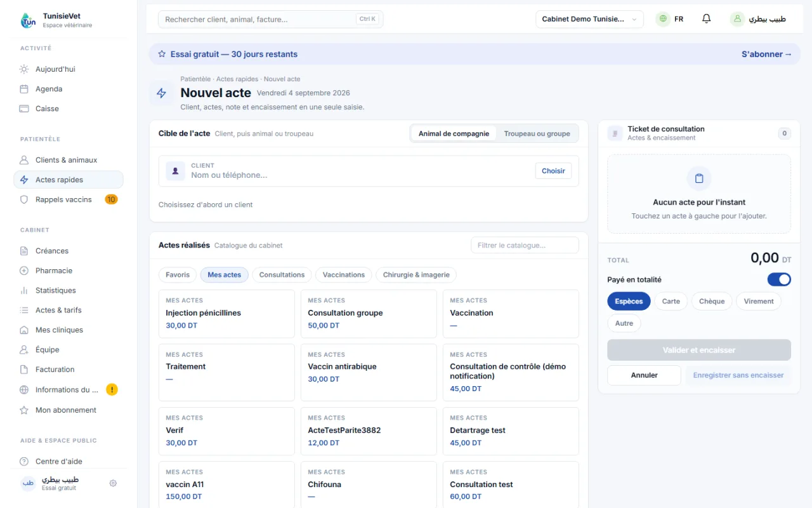Click the lightning icon beside Nouvel acte heading
Screen dimensions: 812x508
[x=161, y=93]
